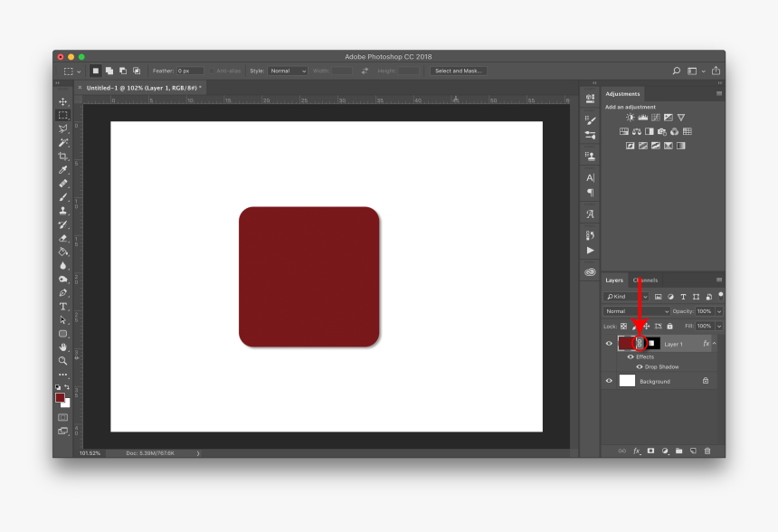Open the Creative Cloud Libraries panel
Image resolution: width=778 pixels, height=532 pixels.
[590, 272]
